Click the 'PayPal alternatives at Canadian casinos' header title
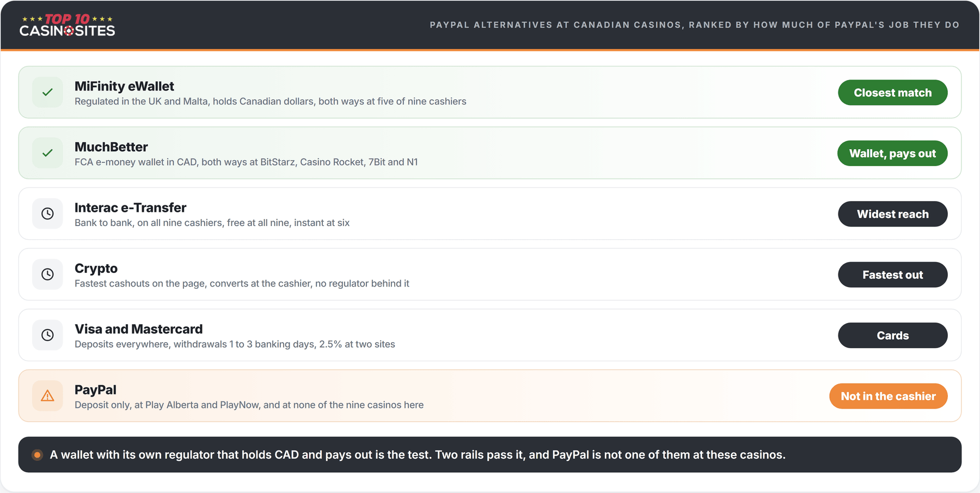This screenshot has height=493, width=980. 695,25
